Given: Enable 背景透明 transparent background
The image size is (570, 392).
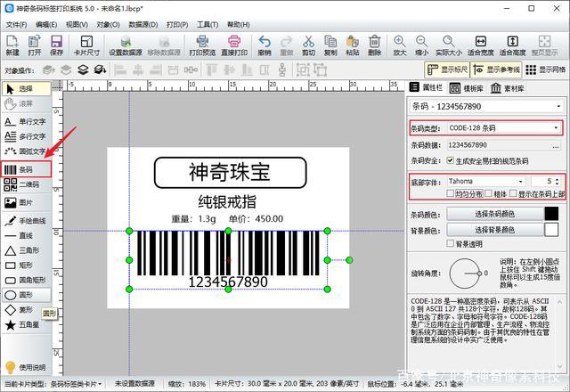Looking at the screenshot, I should [x=450, y=243].
